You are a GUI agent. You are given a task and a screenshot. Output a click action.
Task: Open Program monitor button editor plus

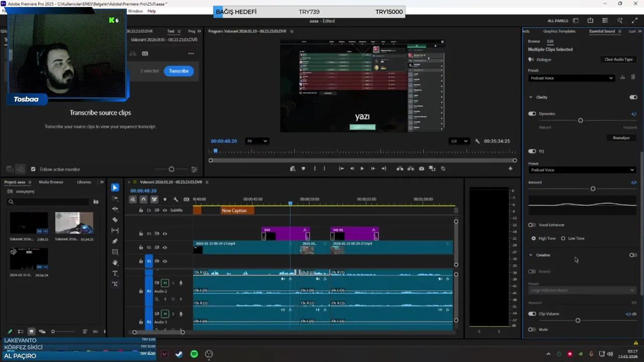pyautogui.click(x=510, y=168)
